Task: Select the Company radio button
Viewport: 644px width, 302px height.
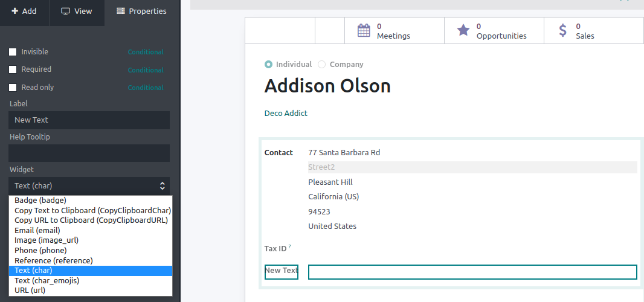Action: pos(322,65)
